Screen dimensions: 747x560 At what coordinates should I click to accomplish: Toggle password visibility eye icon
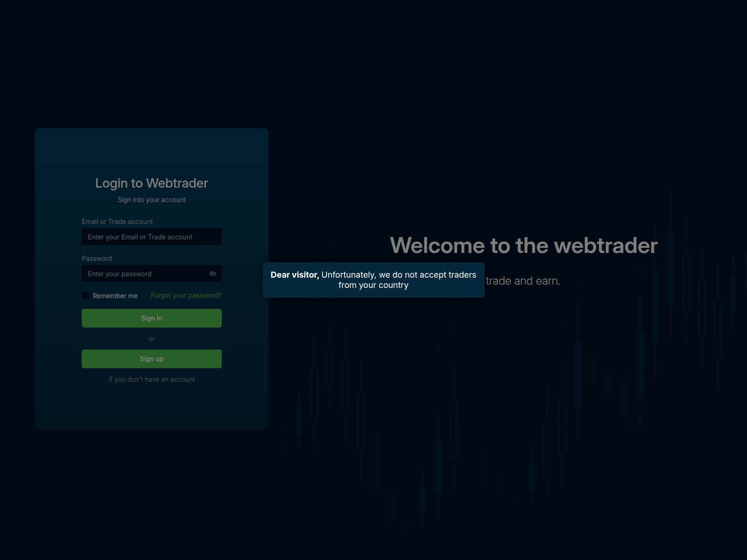212,274
